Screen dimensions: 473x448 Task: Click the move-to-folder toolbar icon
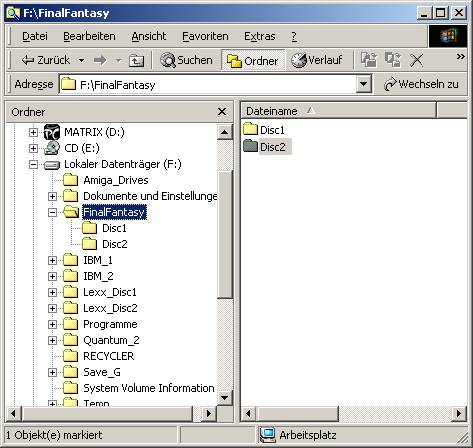tap(369, 60)
